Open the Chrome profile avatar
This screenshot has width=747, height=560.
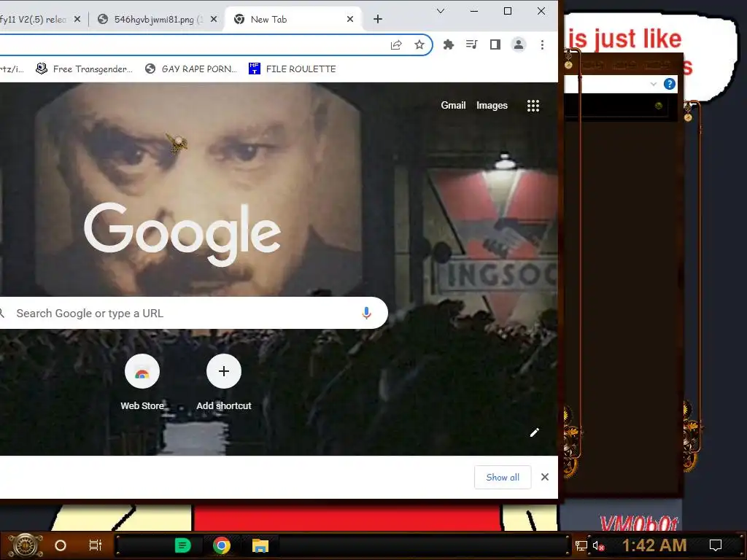(519, 44)
